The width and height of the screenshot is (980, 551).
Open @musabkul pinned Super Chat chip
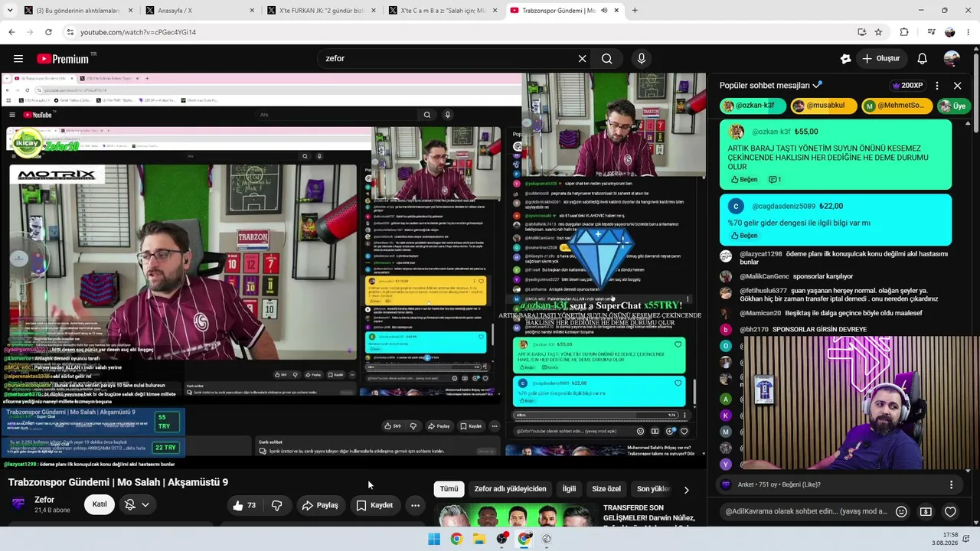pyautogui.click(x=823, y=106)
